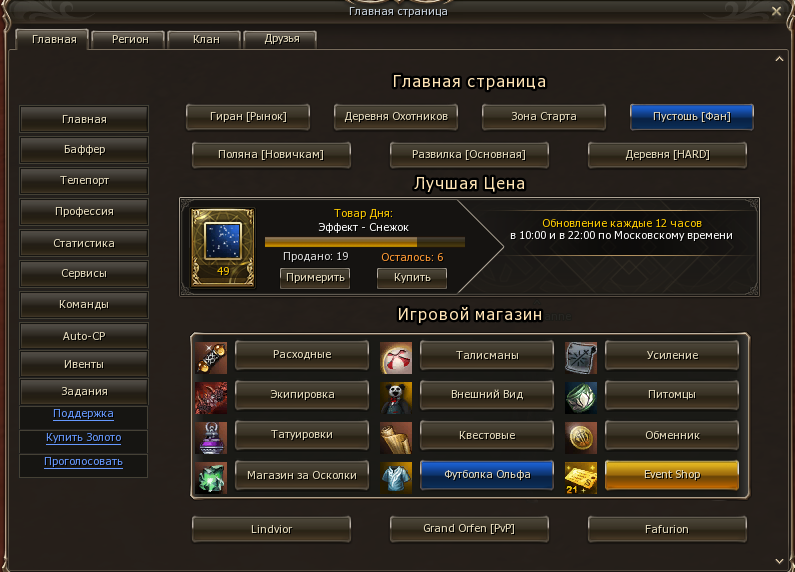Screen dimensions: 795x572
Task: Click the blue shirt icon beside Футболка Ольфа
Action: [x=395, y=478]
